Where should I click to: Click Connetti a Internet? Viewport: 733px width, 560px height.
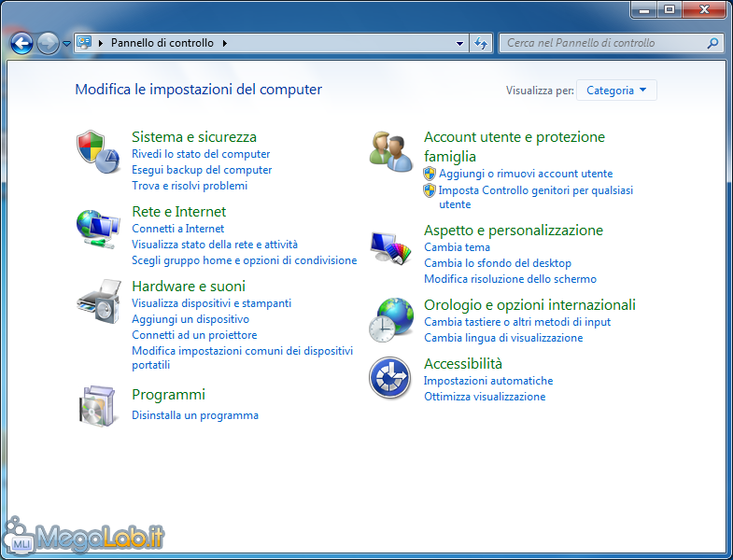[177, 229]
